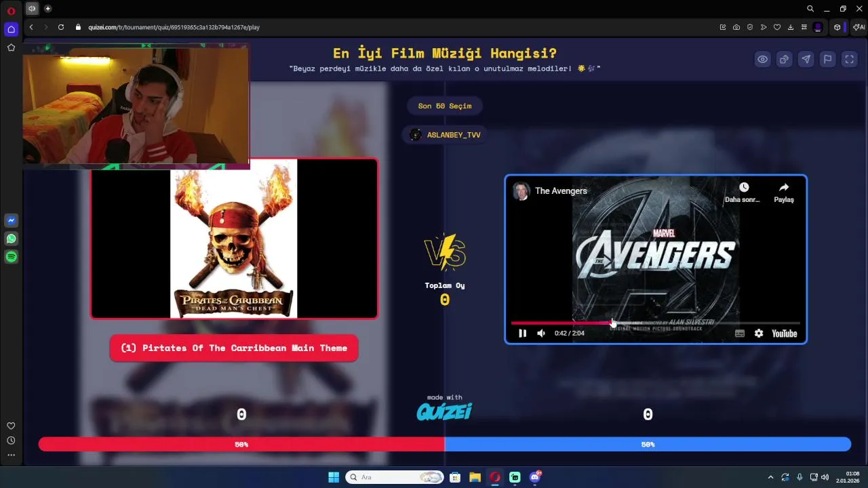Enter fullscreen mode for the quiz

click(850, 59)
